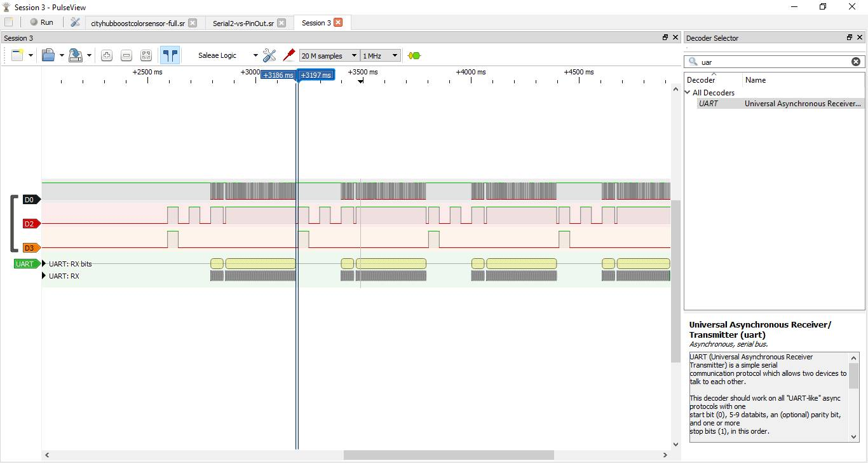Switch to the Serial2-vs-PinOut.sr tab
This screenshot has height=463, width=868.
244,22
